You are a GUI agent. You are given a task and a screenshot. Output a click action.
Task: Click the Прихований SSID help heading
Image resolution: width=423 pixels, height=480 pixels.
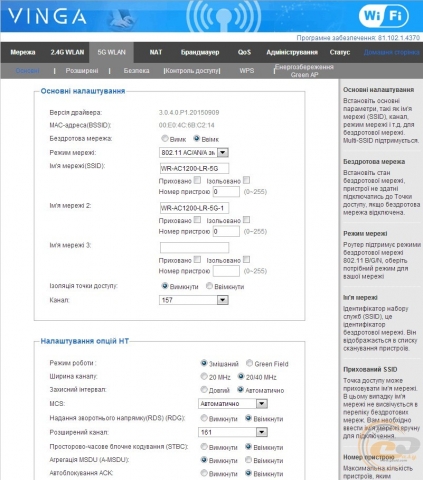point(370,369)
